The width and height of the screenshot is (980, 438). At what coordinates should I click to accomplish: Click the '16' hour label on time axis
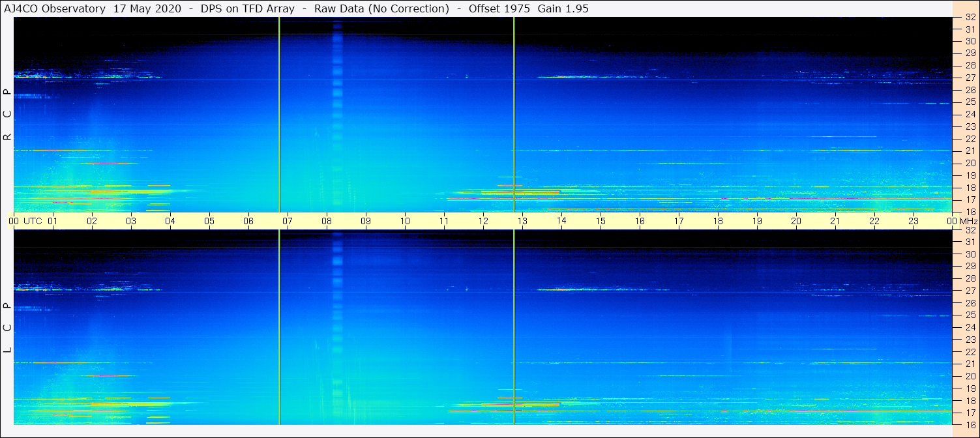[640, 221]
